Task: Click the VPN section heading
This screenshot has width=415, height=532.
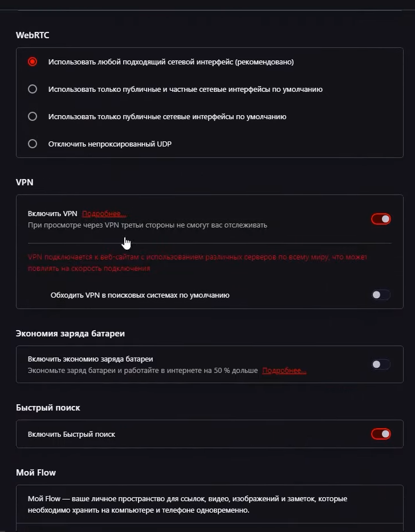Action: pos(25,182)
